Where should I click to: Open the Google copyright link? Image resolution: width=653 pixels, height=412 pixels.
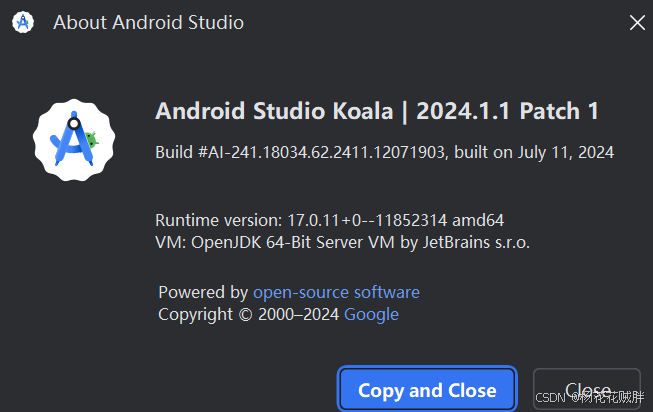click(371, 315)
